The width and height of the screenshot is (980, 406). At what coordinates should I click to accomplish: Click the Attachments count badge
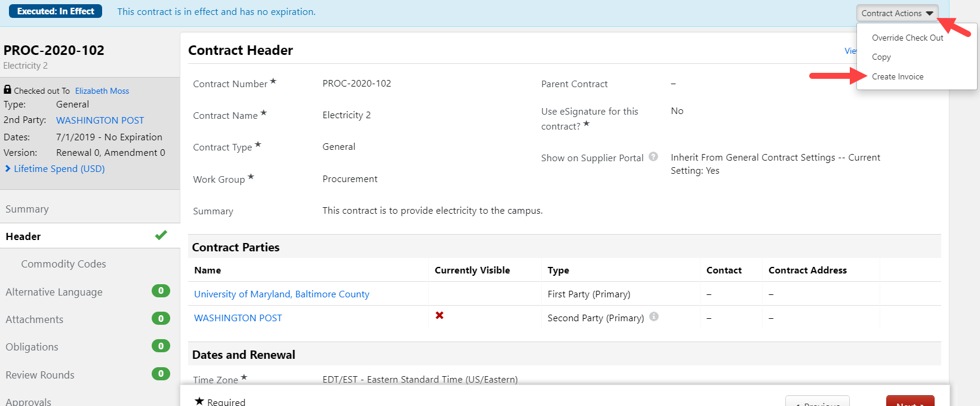pos(161,318)
